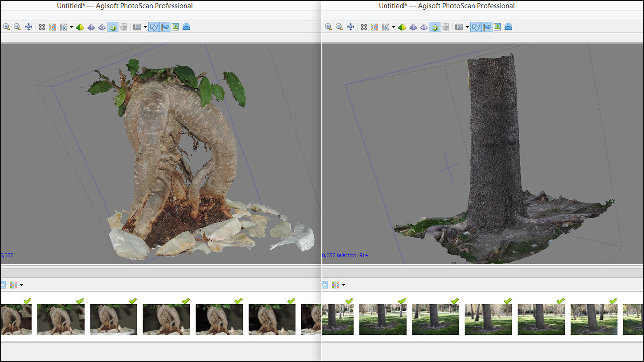Show dense point cloud in bonsai window
Image resolution: width=644 pixels, height=362 pixels.
(x=53, y=27)
